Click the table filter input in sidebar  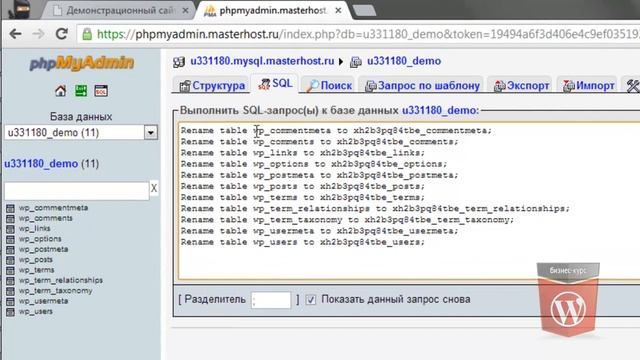click(x=76, y=190)
